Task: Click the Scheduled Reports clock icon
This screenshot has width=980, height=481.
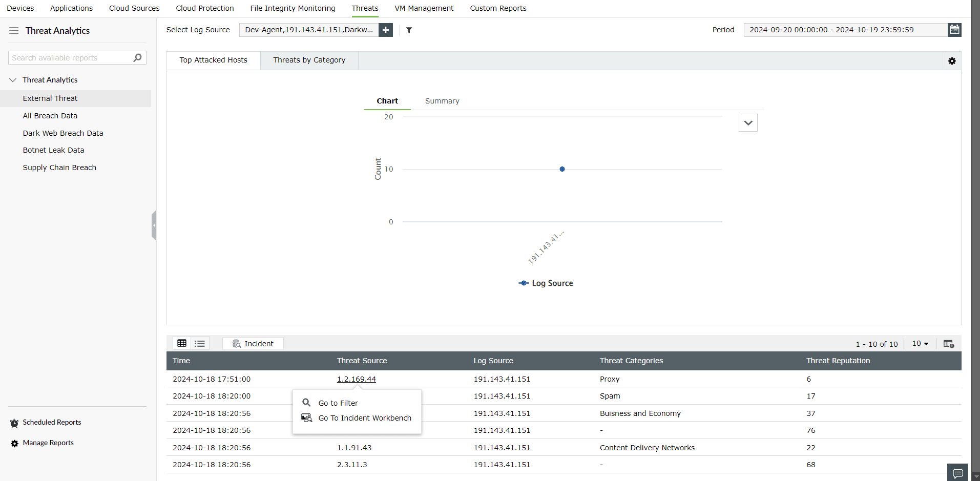Action: (x=14, y=423)
